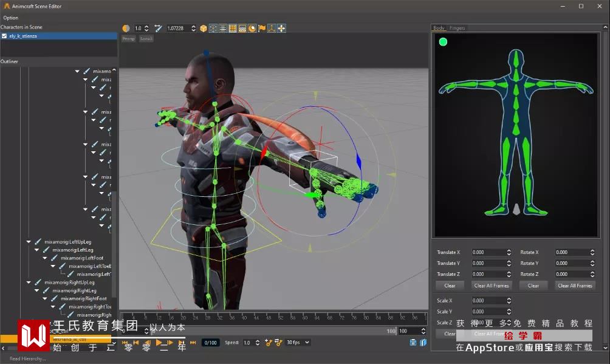
Task: Click the bone icon beside mixamorig:LeftUpLeg
Action: (38, 242)
